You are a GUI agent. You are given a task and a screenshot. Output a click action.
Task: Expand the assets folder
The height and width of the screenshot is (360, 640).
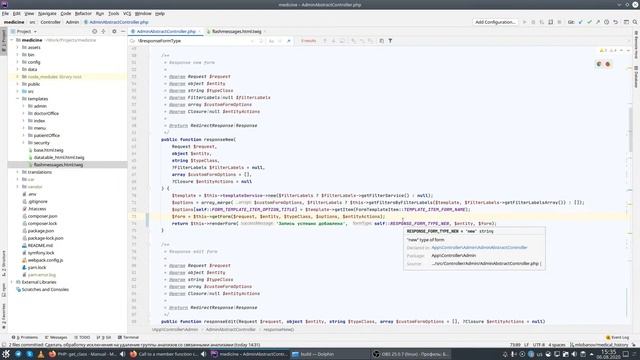coord(18,47)
